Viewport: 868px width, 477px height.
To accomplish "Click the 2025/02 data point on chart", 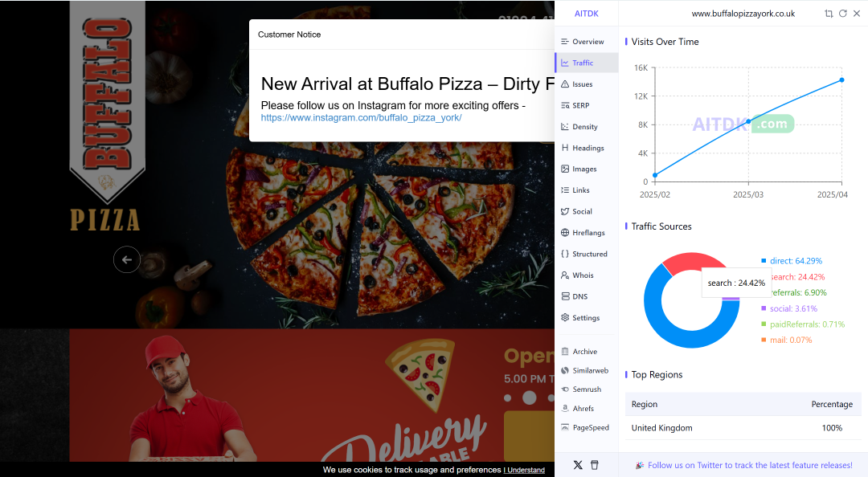I will coord(655,175).
